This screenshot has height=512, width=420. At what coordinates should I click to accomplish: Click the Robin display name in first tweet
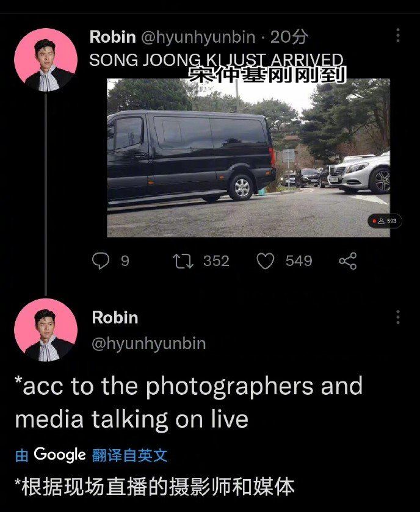[113, 37]
